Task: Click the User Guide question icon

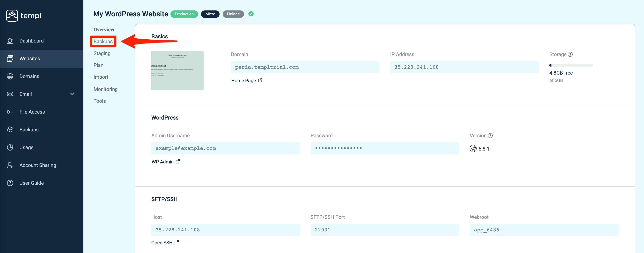Action: (10, 183)
